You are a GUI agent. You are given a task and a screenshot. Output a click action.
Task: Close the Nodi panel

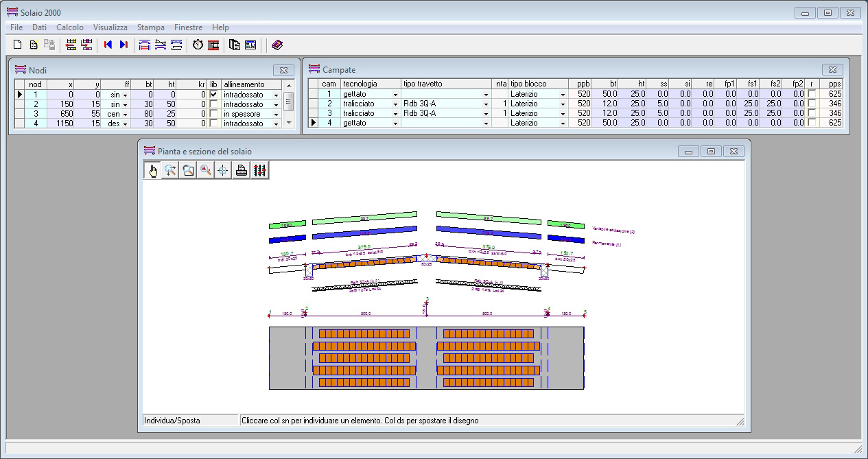(x=283, y=70)
